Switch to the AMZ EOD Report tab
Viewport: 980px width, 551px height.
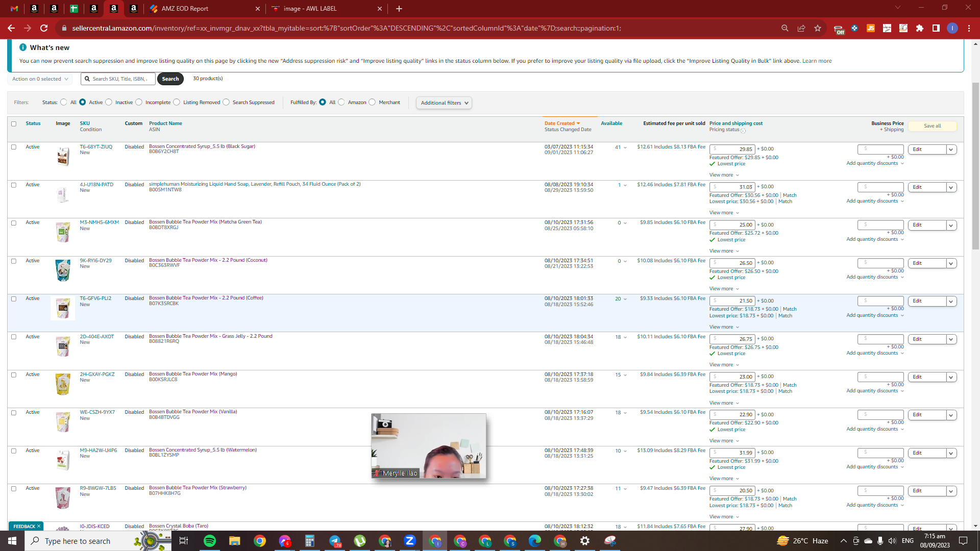[x=204, y=9]
